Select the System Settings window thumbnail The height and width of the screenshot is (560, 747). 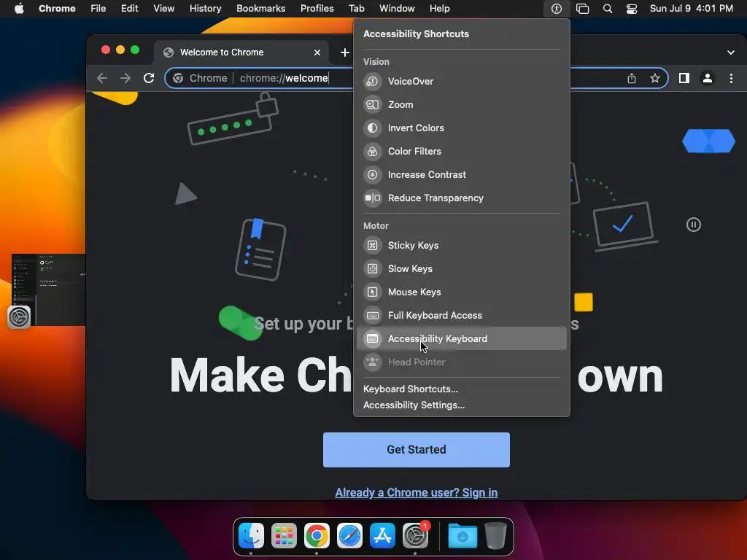[49, 290]
